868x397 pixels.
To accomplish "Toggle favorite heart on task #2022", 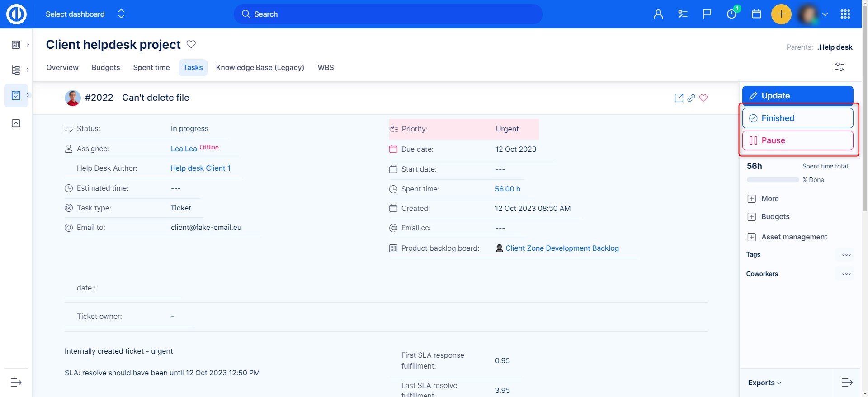I will [x=703, y=98].
